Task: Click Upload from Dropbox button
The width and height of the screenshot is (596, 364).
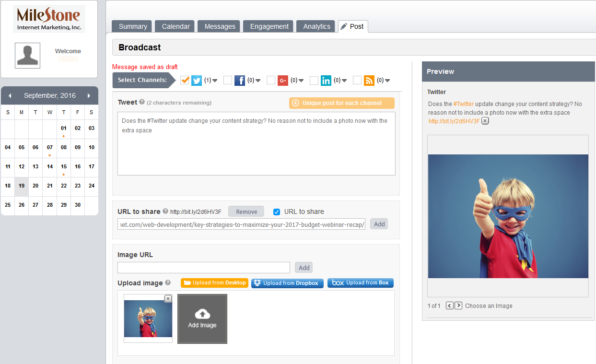Action: 287,283
